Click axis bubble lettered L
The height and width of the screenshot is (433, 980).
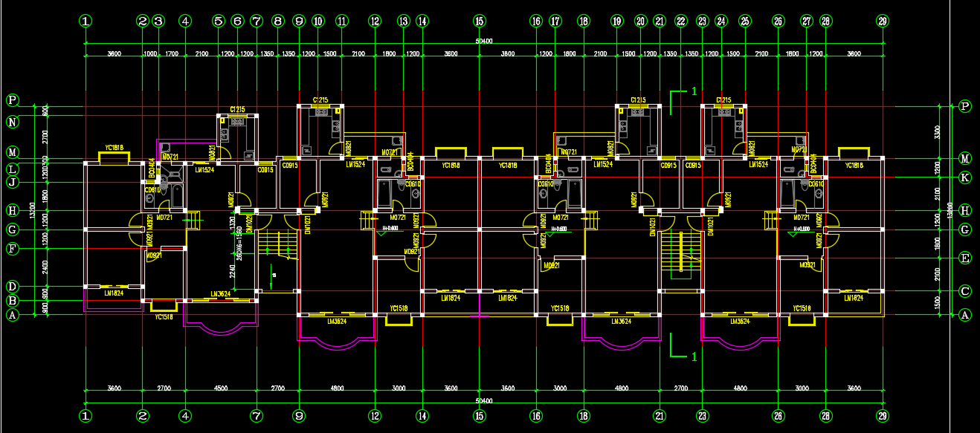[13, 170]
